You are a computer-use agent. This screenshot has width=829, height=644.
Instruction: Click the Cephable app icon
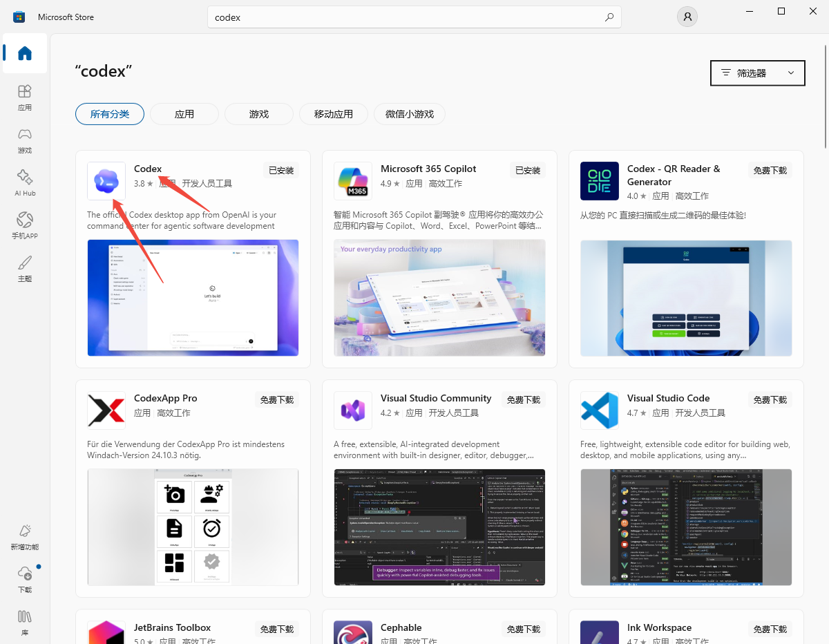(353, 632)
